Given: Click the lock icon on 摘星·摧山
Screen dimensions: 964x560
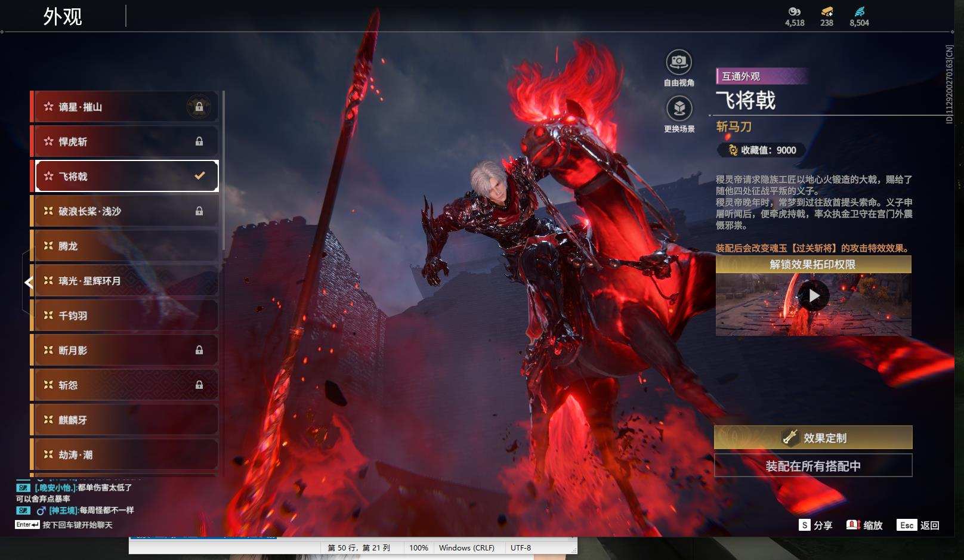Looking at the screenshot, I should click(199, 107).
